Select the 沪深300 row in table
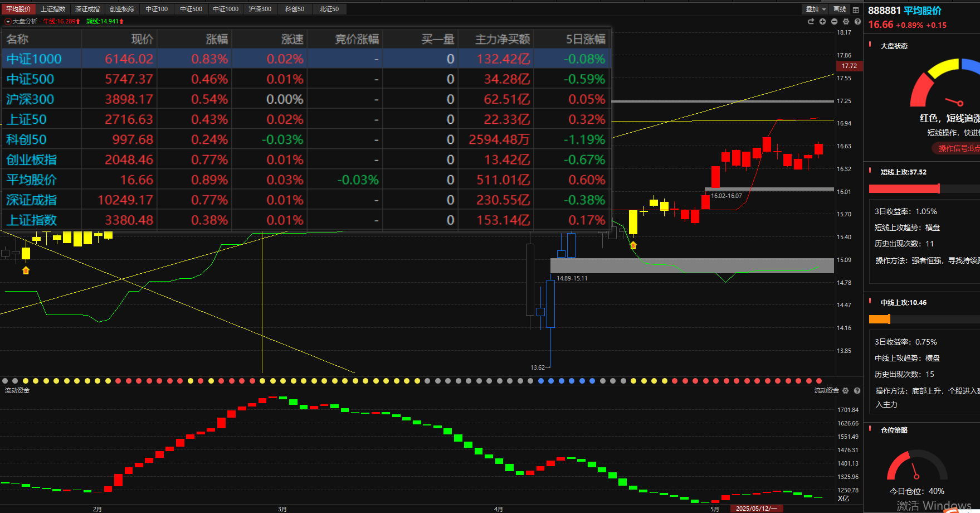Screen dimensions: 980x513 click(307, 99)
